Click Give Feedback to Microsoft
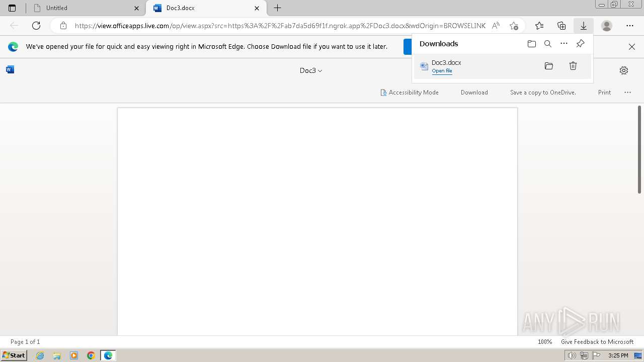This screenshot has height=362, width=644. click(x=597, y=342)
